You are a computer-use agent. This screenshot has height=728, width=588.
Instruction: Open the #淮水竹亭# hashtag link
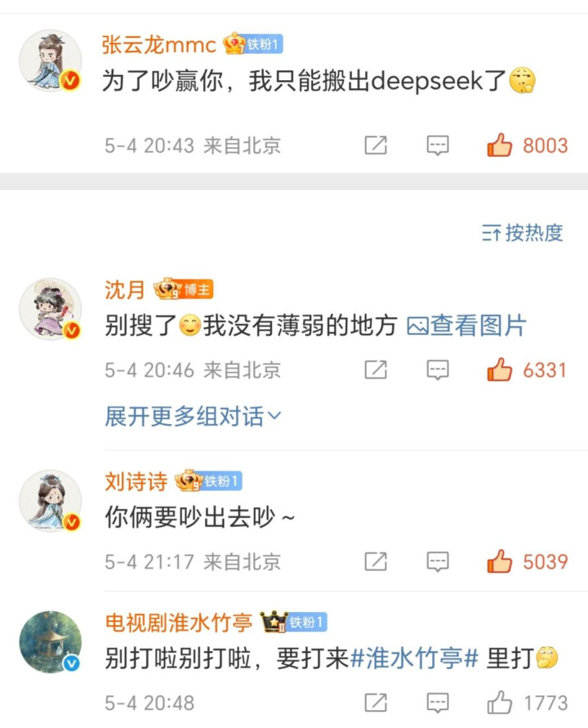(413, 658)
